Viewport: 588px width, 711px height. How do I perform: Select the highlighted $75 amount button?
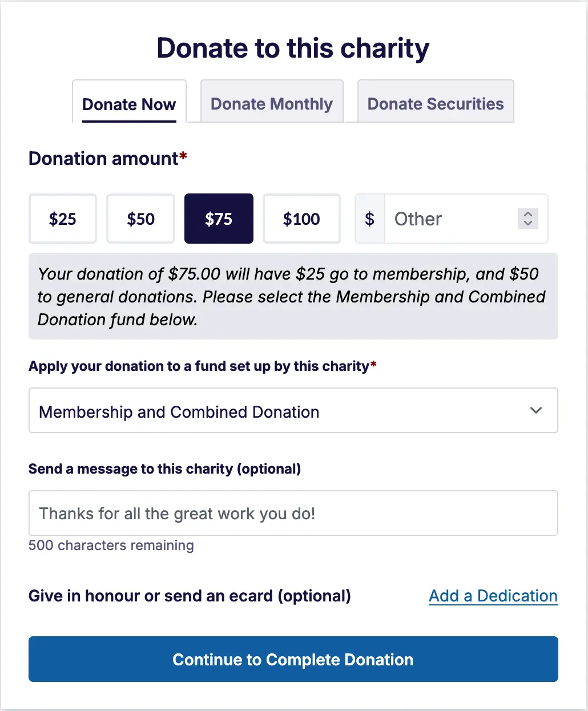[x=219, y=219]
